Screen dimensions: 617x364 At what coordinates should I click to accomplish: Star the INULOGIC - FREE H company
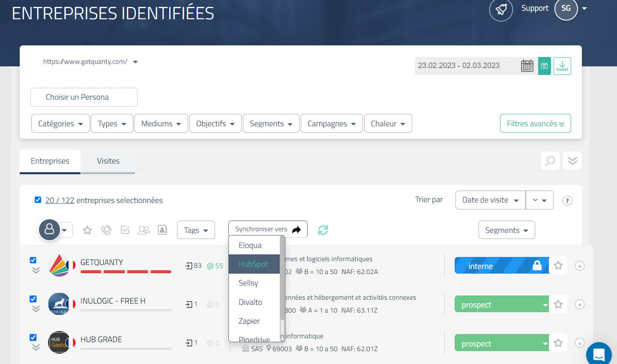[558, 304]
